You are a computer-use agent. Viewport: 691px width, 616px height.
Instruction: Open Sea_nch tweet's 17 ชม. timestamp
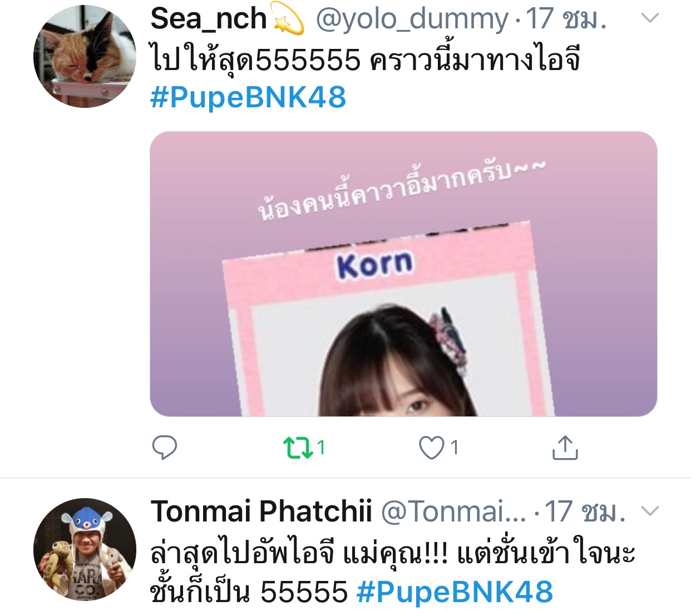point(566,19)
